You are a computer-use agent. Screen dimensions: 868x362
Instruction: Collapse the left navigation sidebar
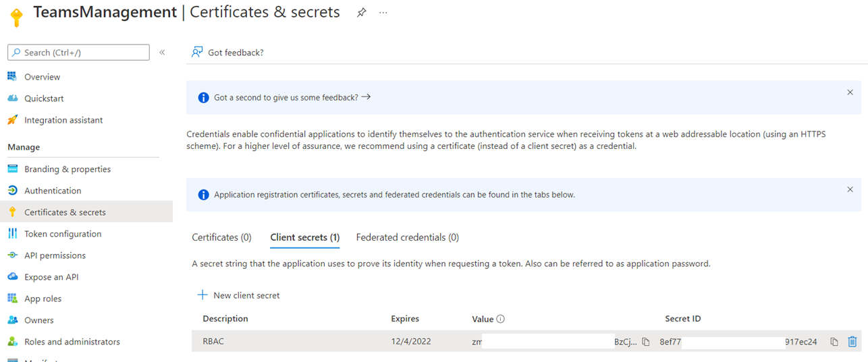click(162, 53)
